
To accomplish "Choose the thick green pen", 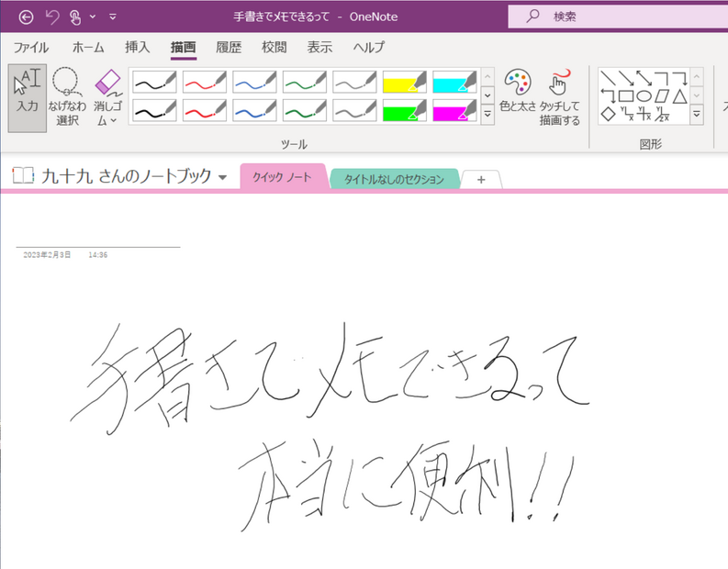I will pos(305,110).
